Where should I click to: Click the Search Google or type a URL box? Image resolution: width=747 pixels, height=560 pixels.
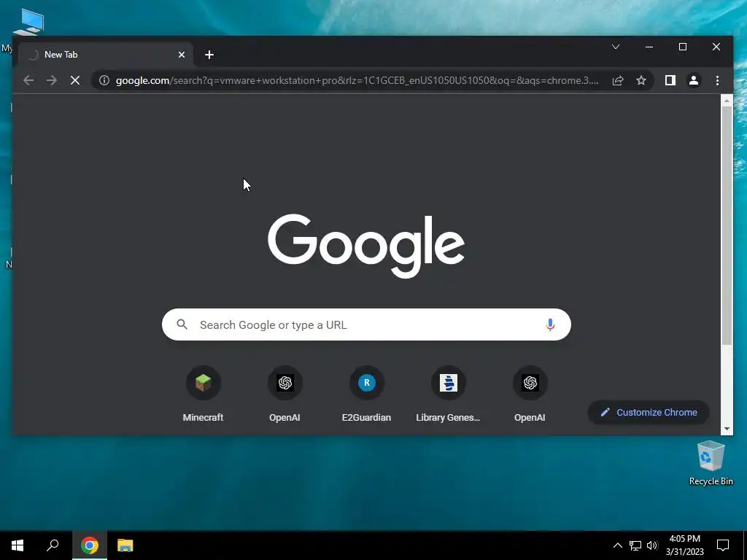point(366,324)
